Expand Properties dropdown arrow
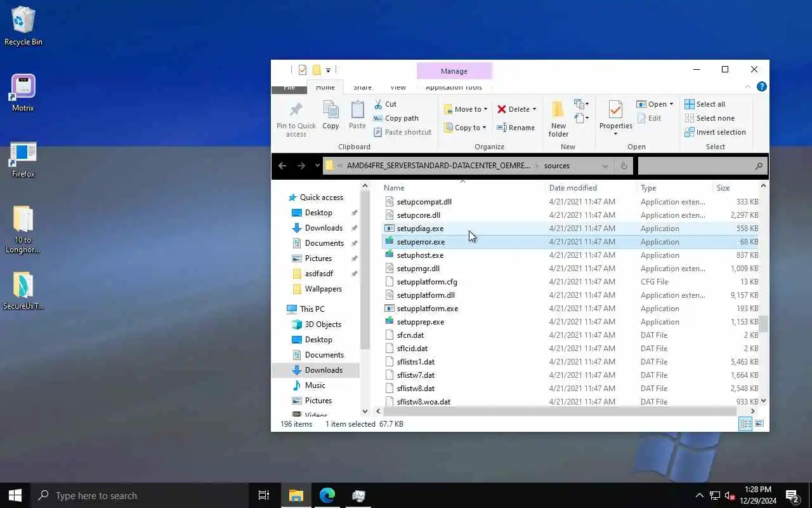 pyautogui.click(x=615, y=134)
